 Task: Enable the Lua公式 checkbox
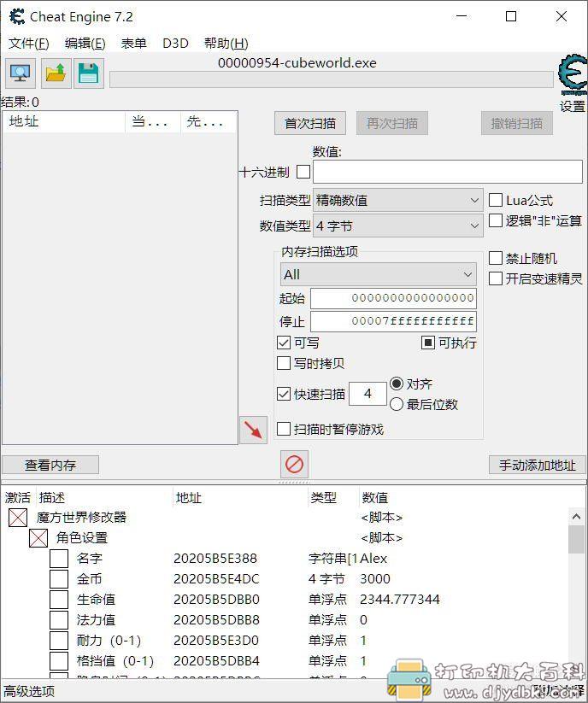point(495,200)
